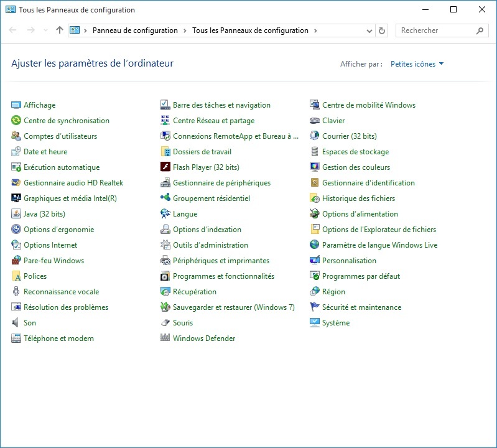Open Gestionnaire audio HD Realtek link
This screenshot has height=448, width=497.
coord(73,183)
